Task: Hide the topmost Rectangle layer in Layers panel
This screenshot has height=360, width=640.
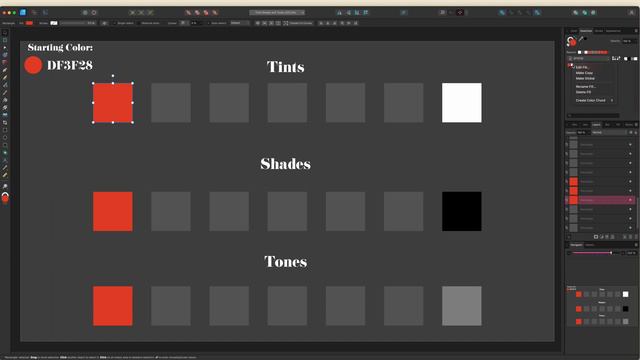Action: point(630,144)
